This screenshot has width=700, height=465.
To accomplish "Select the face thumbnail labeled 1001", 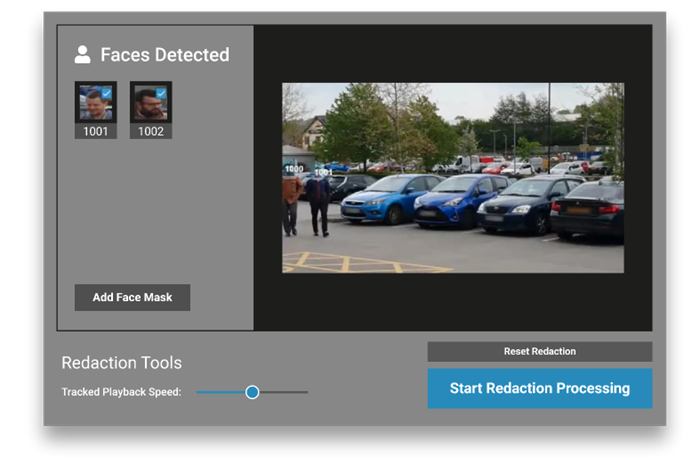I will pyautogui.click(x=96, y=110).
